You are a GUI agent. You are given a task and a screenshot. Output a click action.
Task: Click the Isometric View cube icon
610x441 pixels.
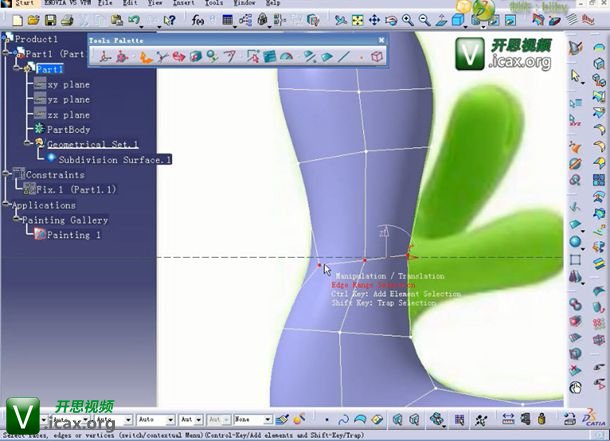[x=458, y=20]
